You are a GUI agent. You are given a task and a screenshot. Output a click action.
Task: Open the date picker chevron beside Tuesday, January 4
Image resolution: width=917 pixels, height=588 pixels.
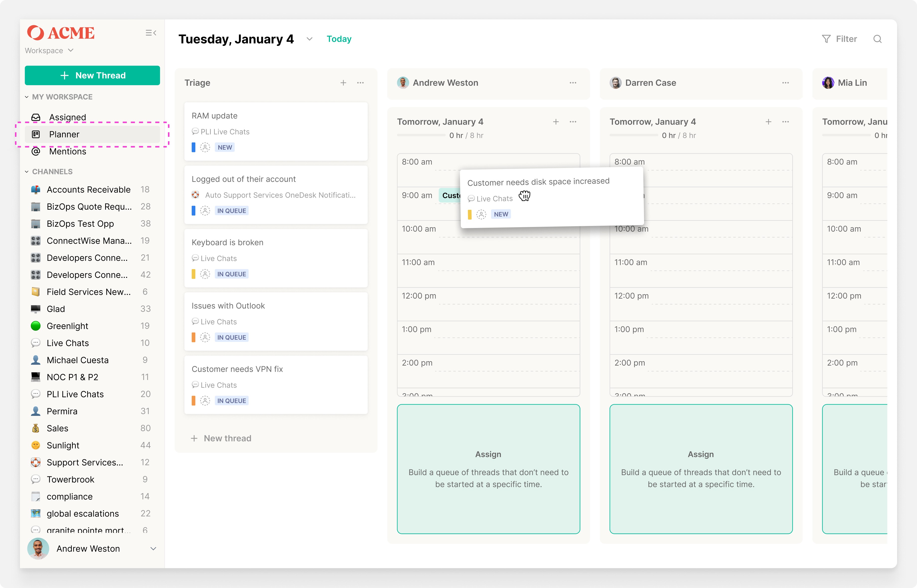309,39
